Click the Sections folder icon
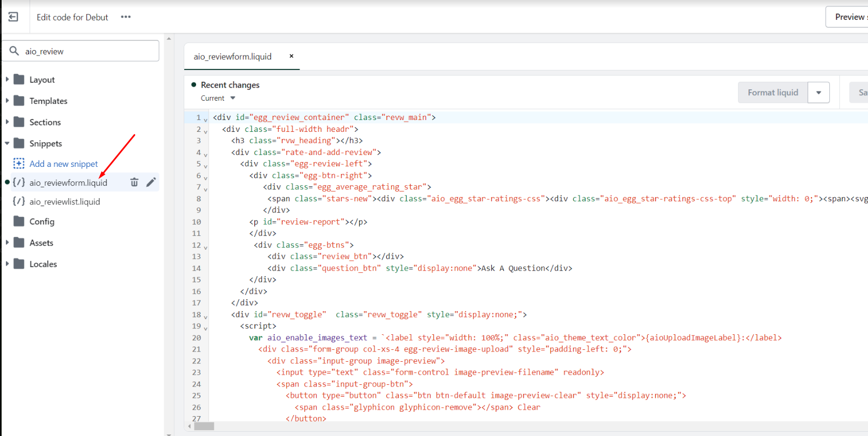Image resolution: width=868 pixels, height=436 pixels. point(19,122)
